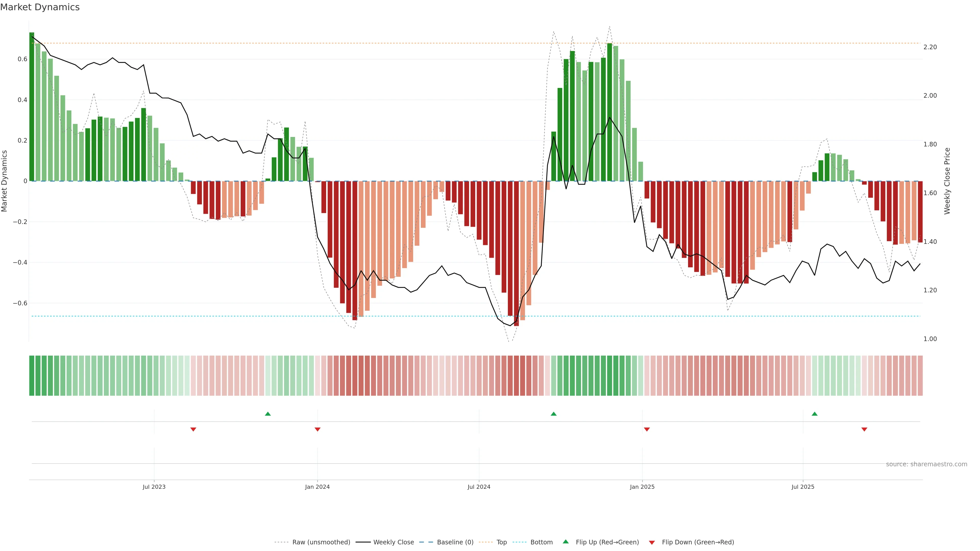Click the Jan 2025 x-axis label

[x=642, y=487]
